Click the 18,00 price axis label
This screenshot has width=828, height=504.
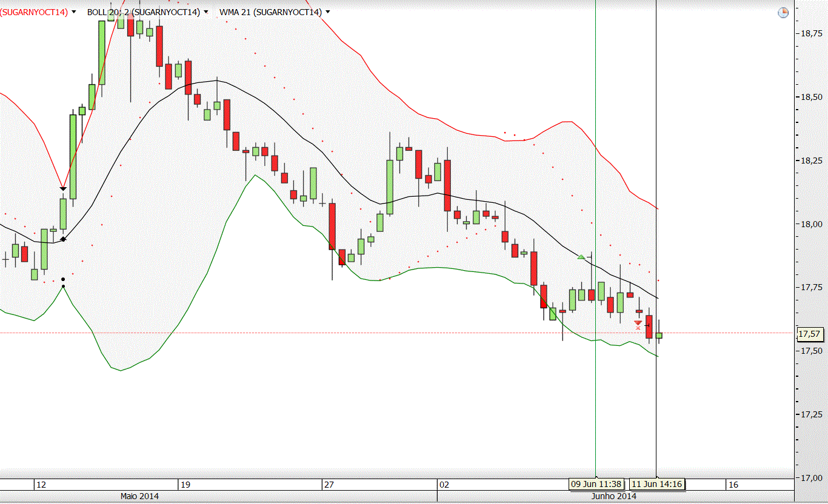coord(812,224)
